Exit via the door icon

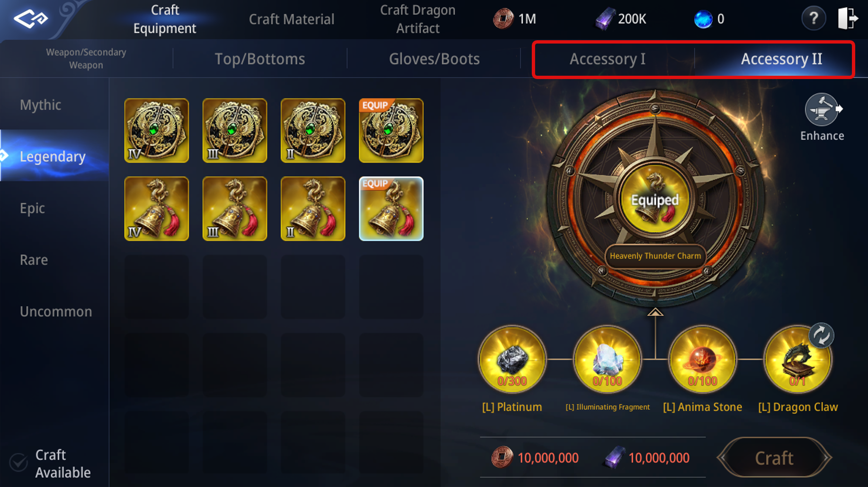[848, 18]
